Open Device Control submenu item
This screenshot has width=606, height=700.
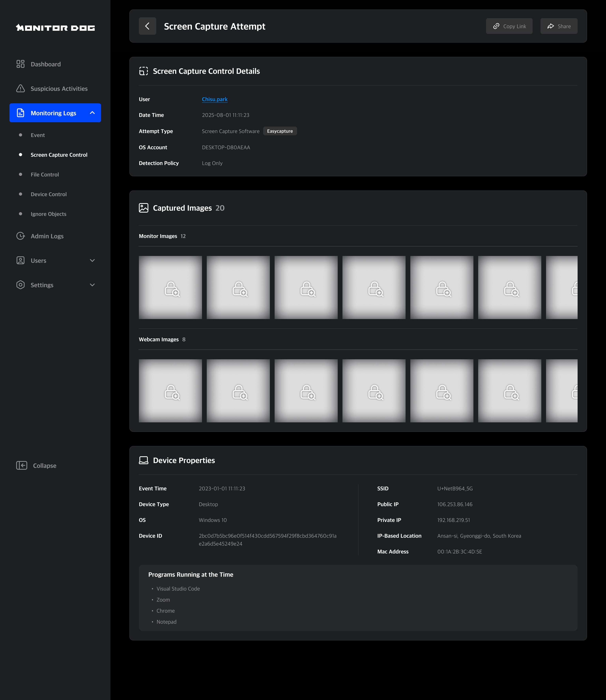click(48, 194)
